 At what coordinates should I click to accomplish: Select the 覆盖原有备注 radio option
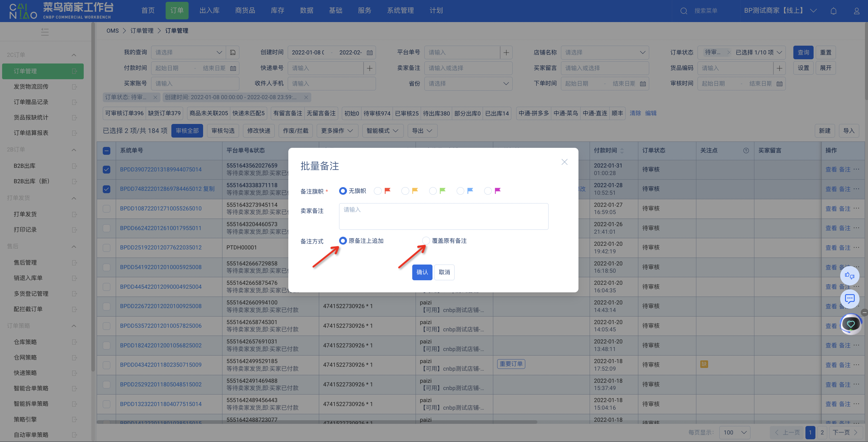(x=426, y=241)
